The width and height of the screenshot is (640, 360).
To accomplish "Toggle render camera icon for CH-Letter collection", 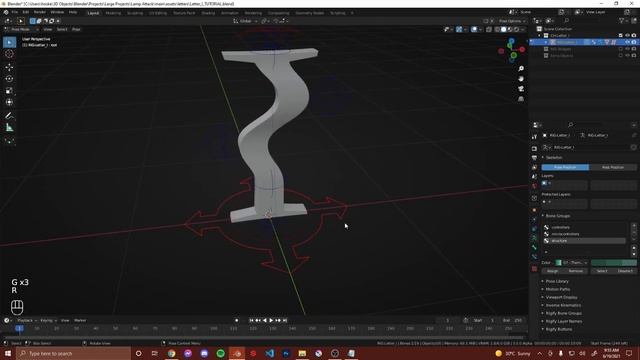I will click(x=634, y=36).
